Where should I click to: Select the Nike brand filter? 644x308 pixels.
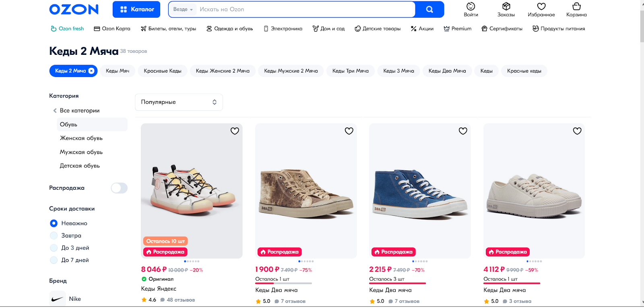65,299
